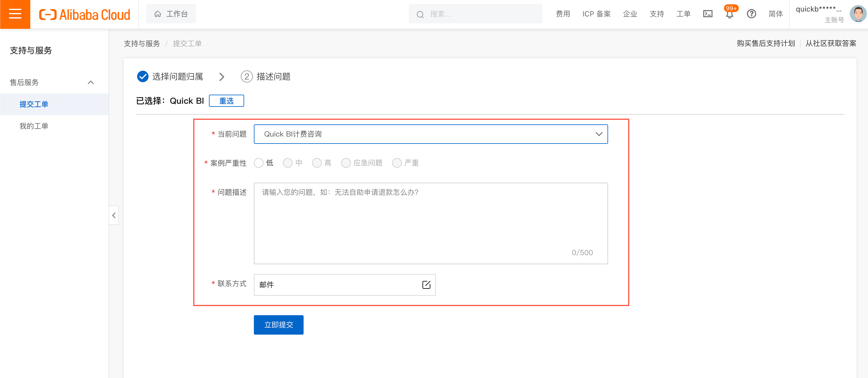This screenshot has height=378, width=868.
Task: Click the edit icon in 联系方式 field
Action: 426,285
